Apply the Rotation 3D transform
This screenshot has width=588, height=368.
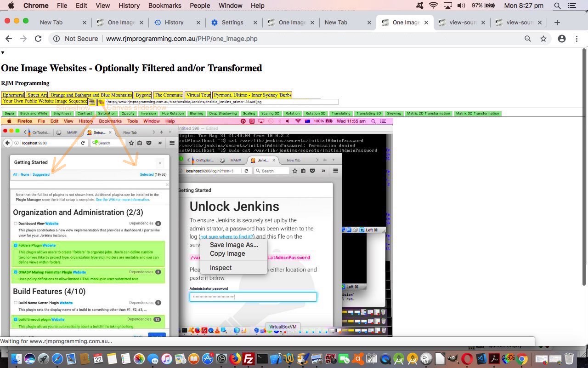316,113
